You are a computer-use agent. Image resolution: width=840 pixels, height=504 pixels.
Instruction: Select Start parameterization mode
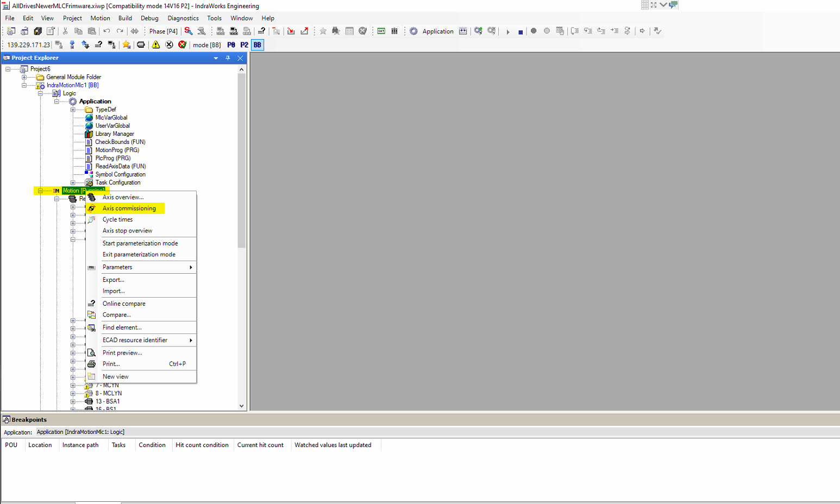(x=140, y=243)
